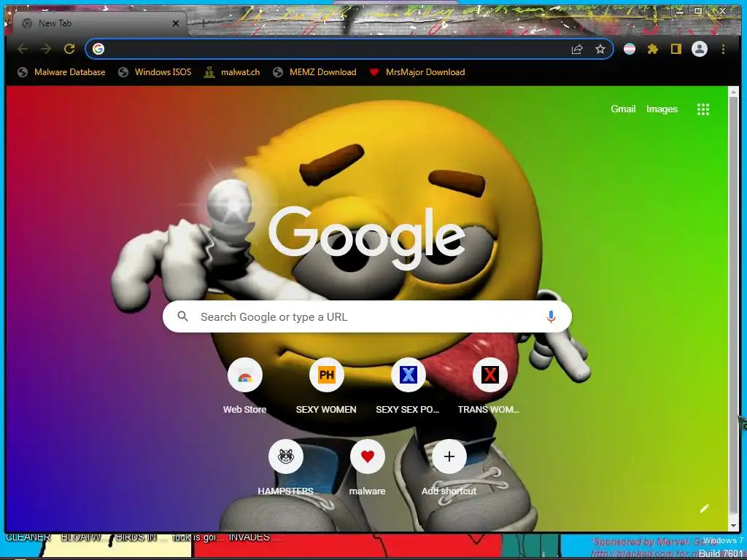Select the BIRDS IN desktop item
The image size is (747, 560).
(136, 537)
